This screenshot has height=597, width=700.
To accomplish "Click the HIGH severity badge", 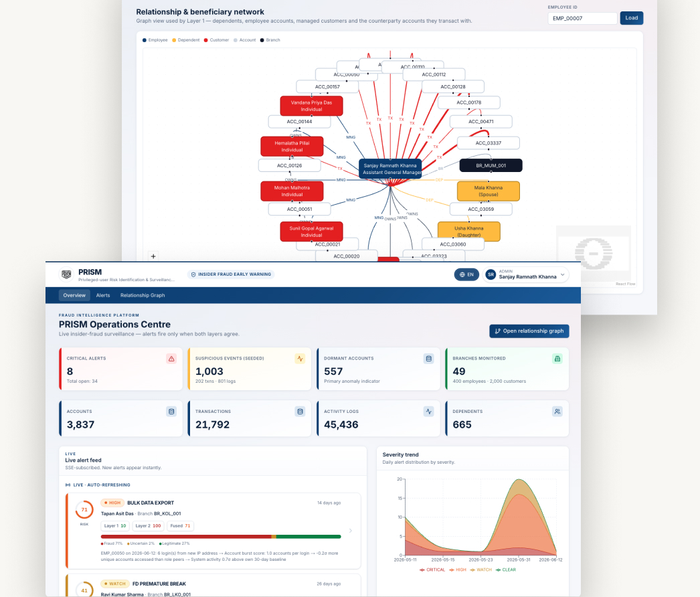I will [112, 503].
